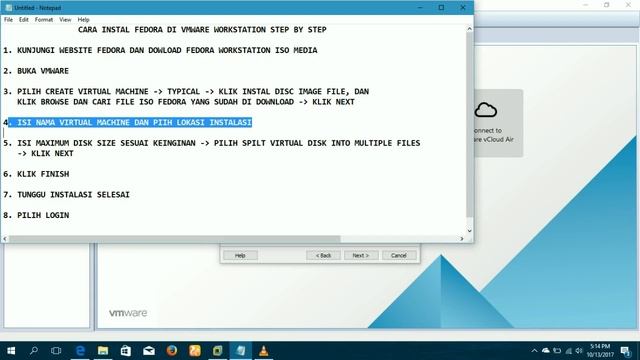Open Microsoft Store from taskbar
Viewport: 640px width, 360px height.
point(126,351)
